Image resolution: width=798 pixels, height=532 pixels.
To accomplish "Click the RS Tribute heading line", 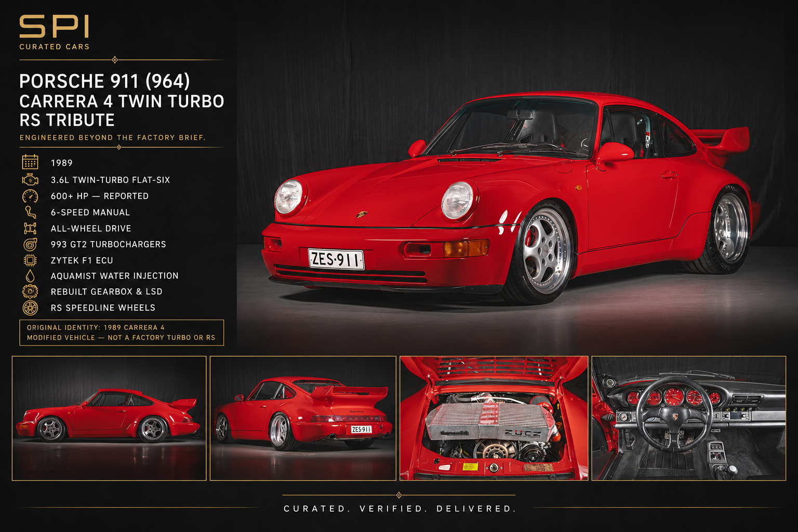I will pos(67,120).
